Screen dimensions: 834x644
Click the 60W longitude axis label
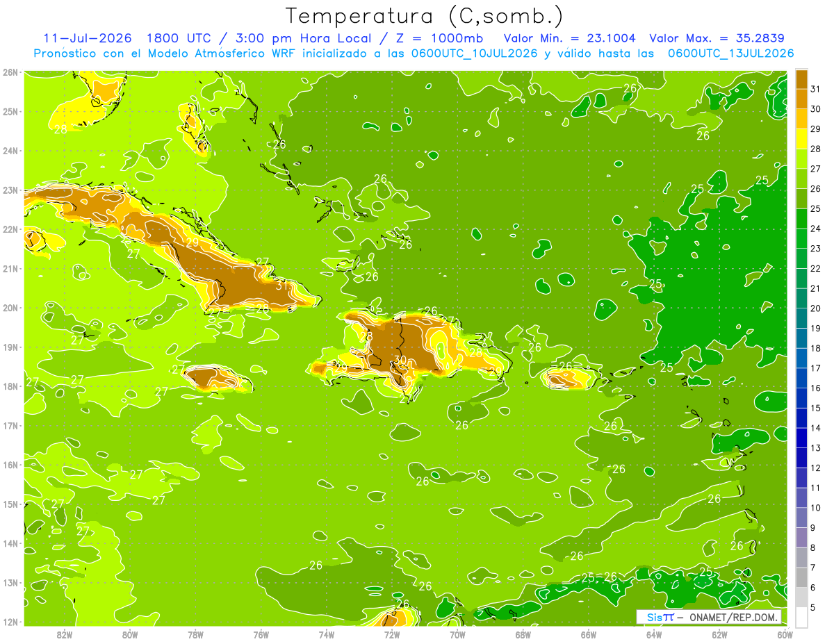point(785,634)
